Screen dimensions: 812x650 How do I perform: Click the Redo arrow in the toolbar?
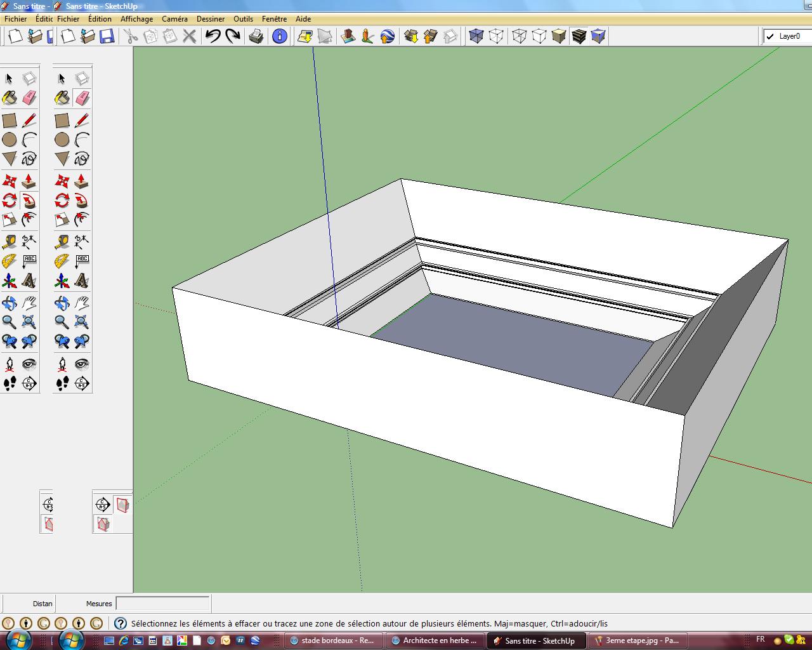(x=233, y=36)
